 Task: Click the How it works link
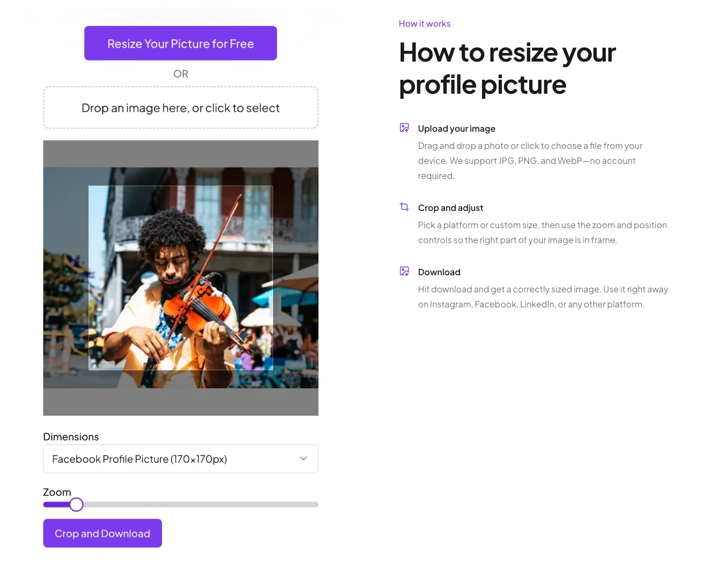[x=424, y=24]
